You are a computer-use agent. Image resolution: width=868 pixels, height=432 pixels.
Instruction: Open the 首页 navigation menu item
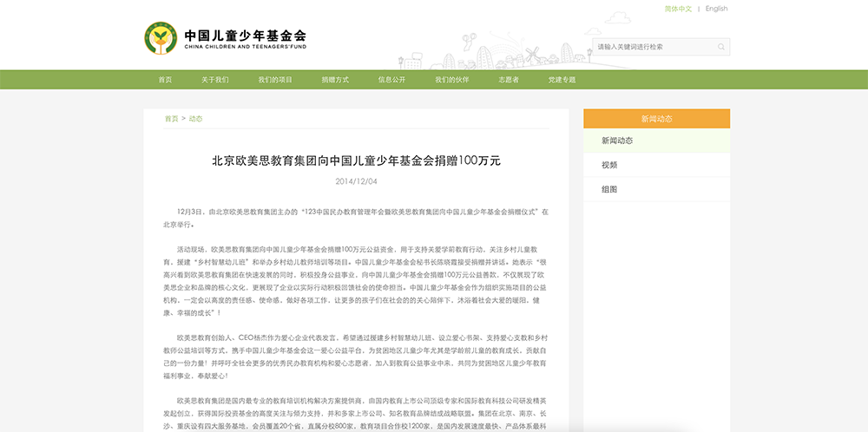165,80
